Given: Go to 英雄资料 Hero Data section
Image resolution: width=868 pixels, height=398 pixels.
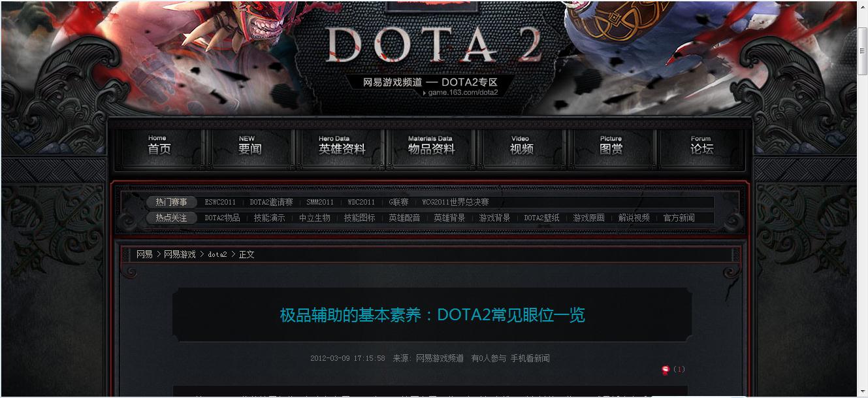Looking at the screenshot, I should tap(342, 146).
